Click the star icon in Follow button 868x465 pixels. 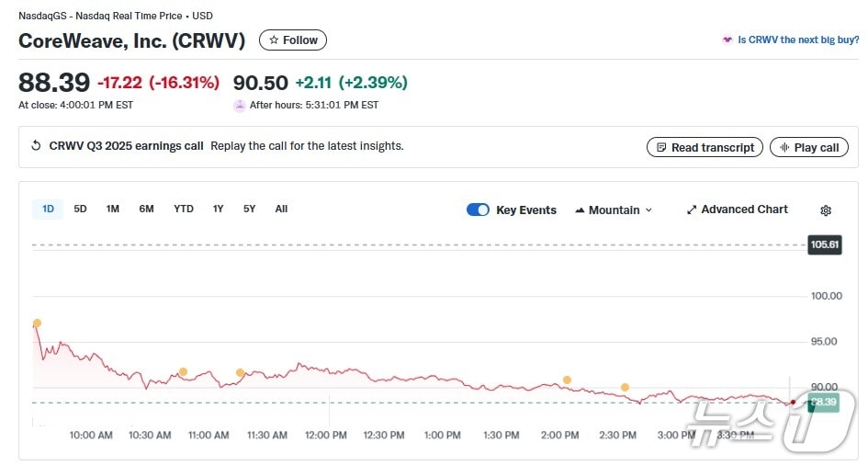274,40
